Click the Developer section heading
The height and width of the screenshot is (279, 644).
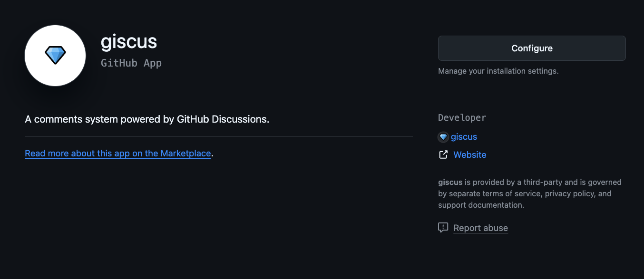coord(462,117)
